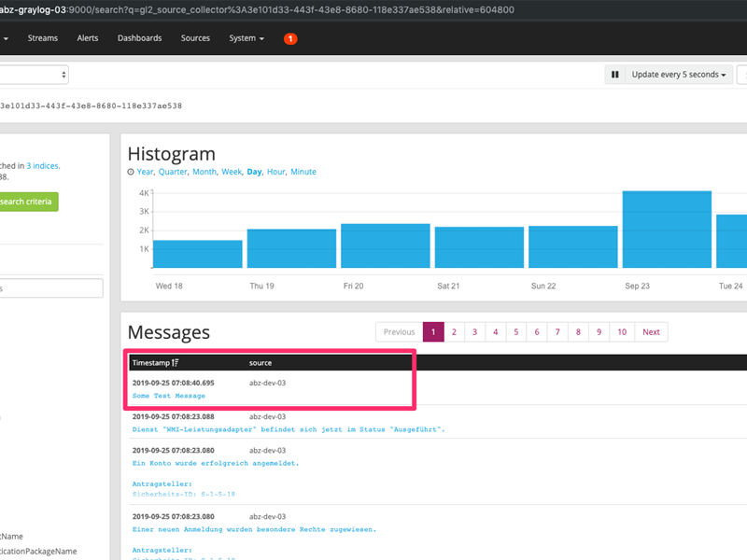
Task: Select Minute histogram resolution
Action: [x=303, y=172]
